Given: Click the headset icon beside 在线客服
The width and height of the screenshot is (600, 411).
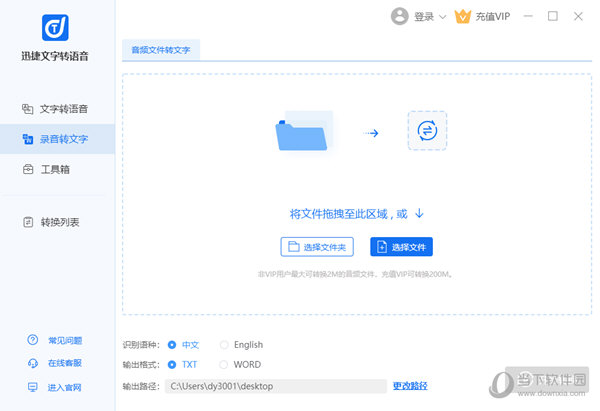Looking at the screenshot, I should click(x=33, y=363).
